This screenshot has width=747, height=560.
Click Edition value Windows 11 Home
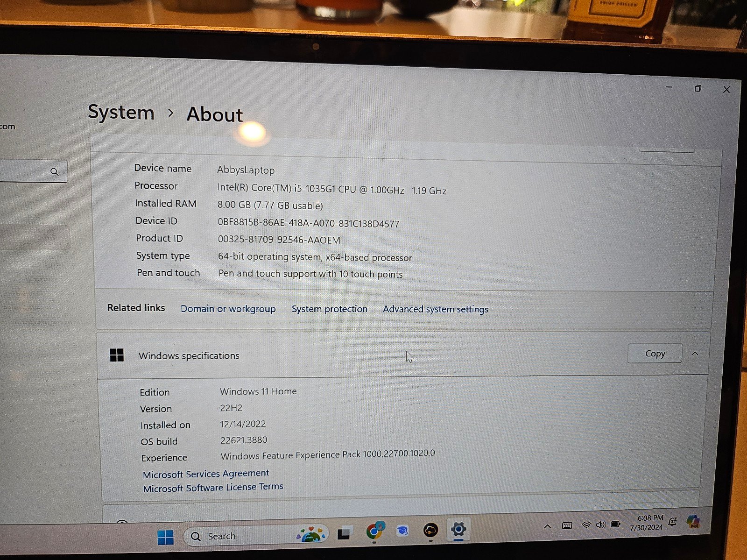click(258, 391)
